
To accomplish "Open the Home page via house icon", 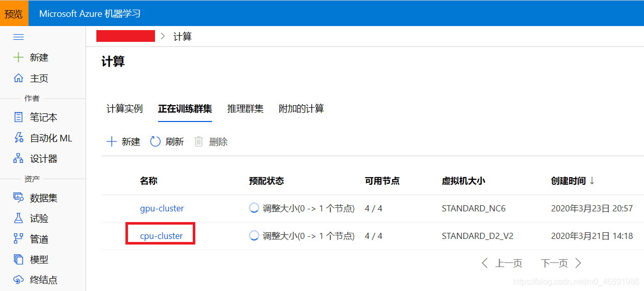I will pyautogui.click(x=18, y=78).
